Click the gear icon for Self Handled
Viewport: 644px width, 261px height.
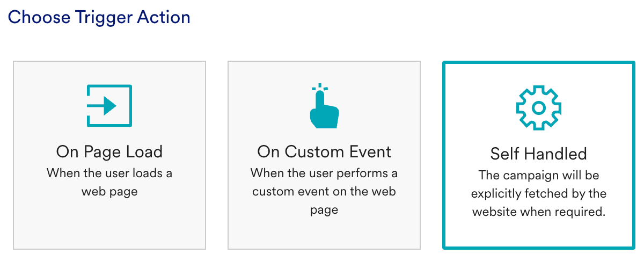coord(538,108)
